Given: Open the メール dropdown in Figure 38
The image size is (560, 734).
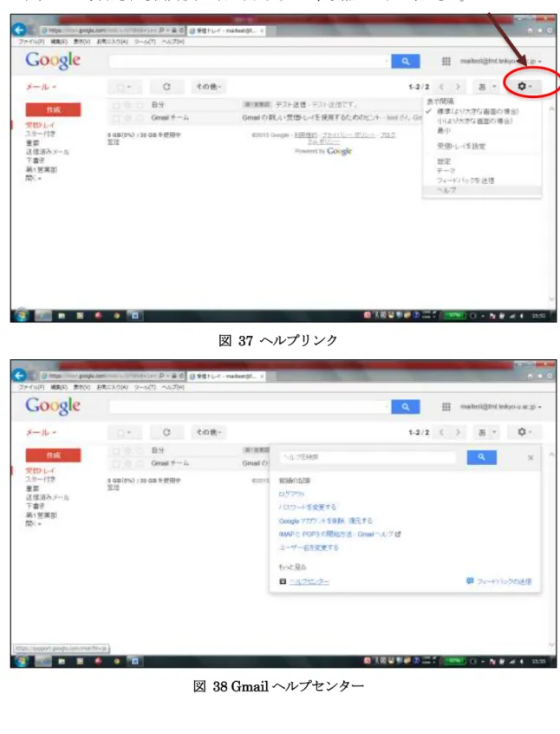Looking at the screenshot, I should 41,432.
